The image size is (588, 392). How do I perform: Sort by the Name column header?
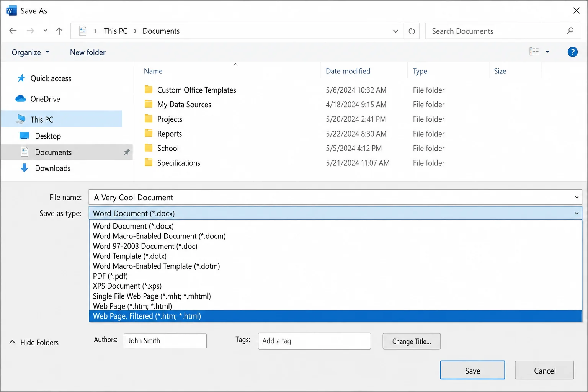pos(153,71)
